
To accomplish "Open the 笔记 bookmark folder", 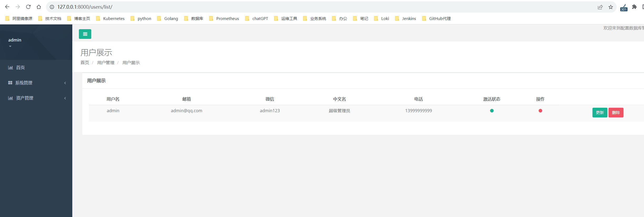I will [x=361, y=18].
